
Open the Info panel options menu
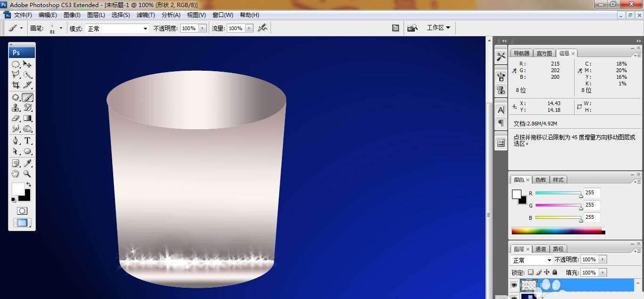point(637,55)
